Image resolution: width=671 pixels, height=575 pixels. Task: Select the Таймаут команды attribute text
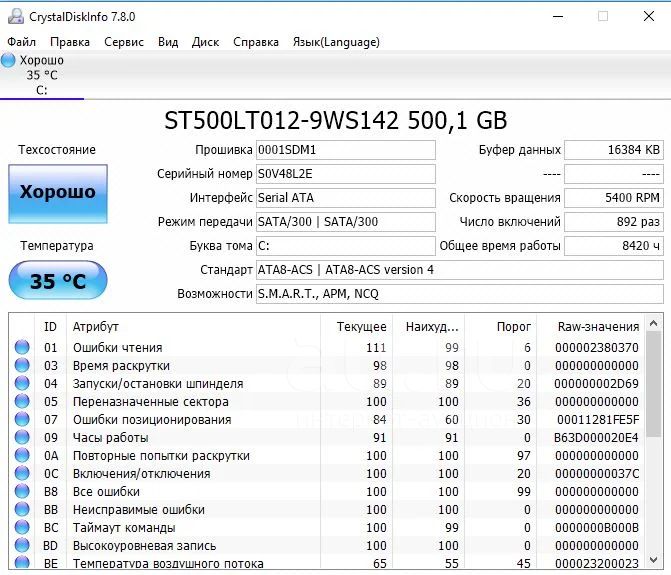tap(124, 528)
